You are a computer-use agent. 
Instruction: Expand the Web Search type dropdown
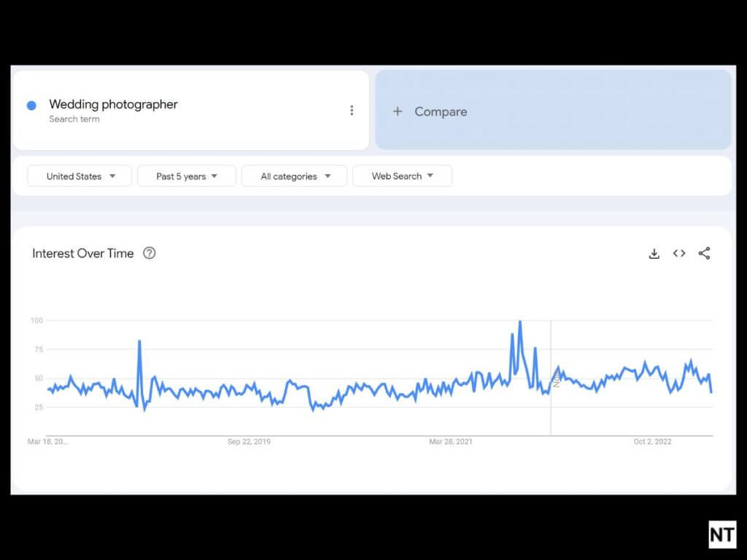click(402, 176)
